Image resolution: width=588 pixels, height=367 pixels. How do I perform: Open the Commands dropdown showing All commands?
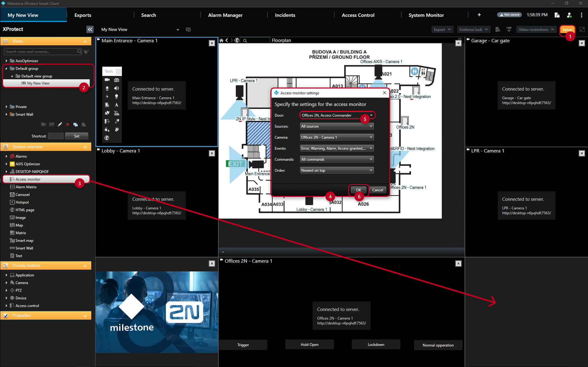[x=337, y=159]
